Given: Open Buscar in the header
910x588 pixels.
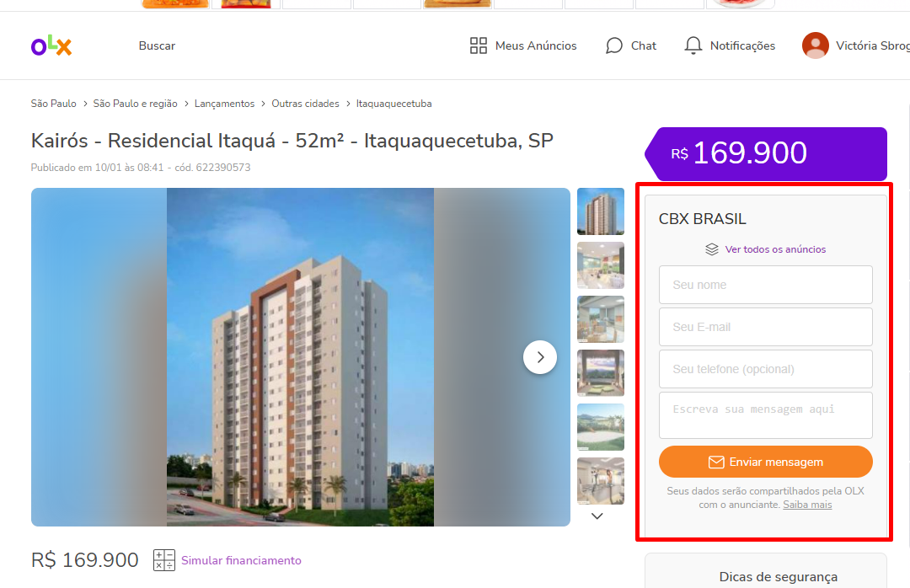Looking at the screenshot, I should tap(157, 45).
